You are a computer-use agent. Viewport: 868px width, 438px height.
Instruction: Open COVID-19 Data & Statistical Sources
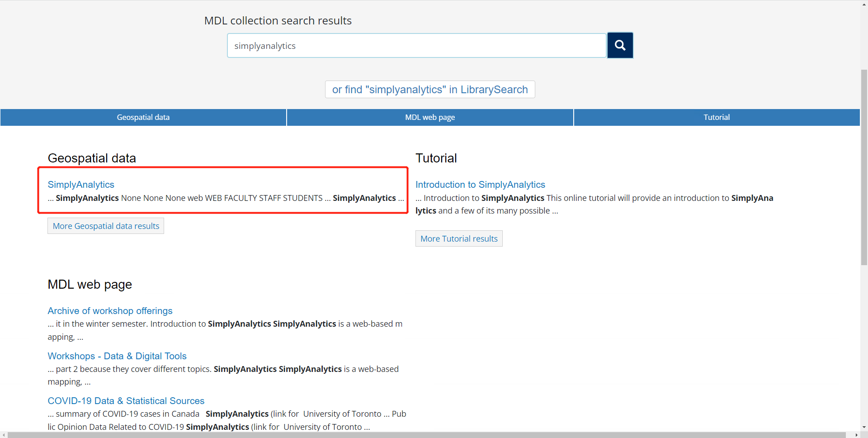126,401
